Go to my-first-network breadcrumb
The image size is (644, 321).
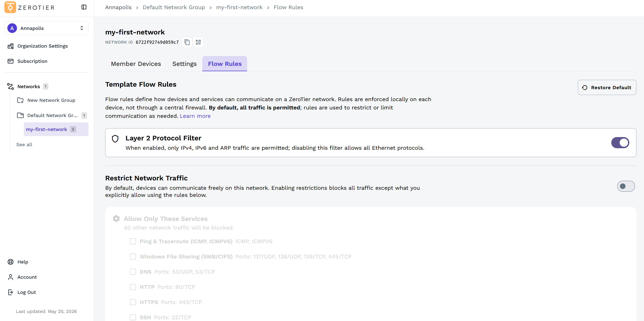tap(239, 7)
